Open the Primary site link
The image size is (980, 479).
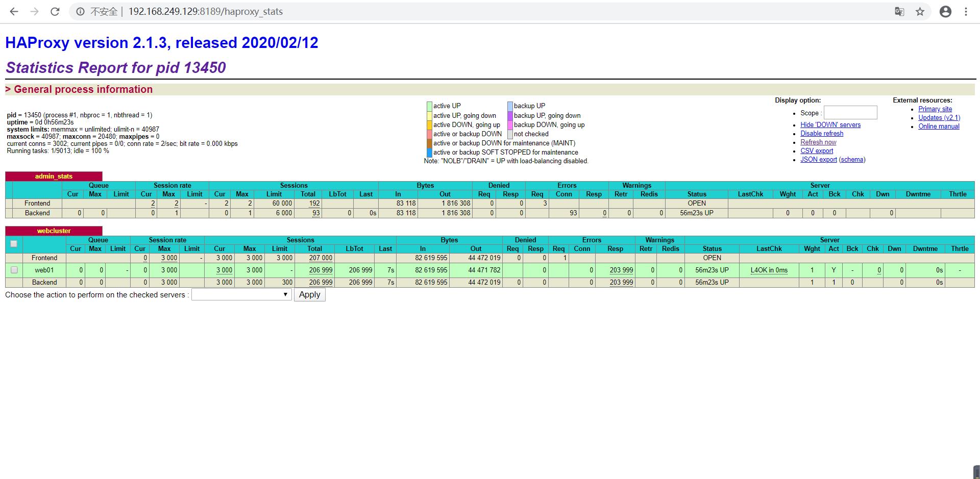[x=935, y=109]
